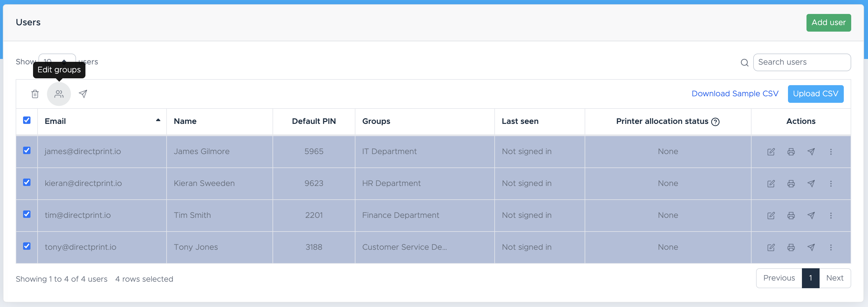Edit the james@directprint.io user row

(x=771, y=152)
